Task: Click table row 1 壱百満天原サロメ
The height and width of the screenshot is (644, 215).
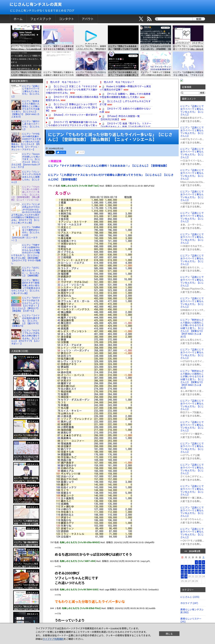Action: (94, 200)
